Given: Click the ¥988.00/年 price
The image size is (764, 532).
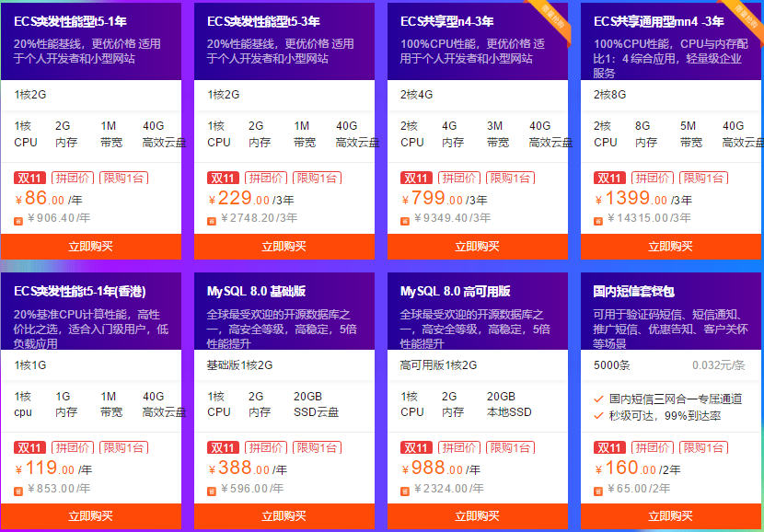Looking at the screenshot, I should click(441, 468).
